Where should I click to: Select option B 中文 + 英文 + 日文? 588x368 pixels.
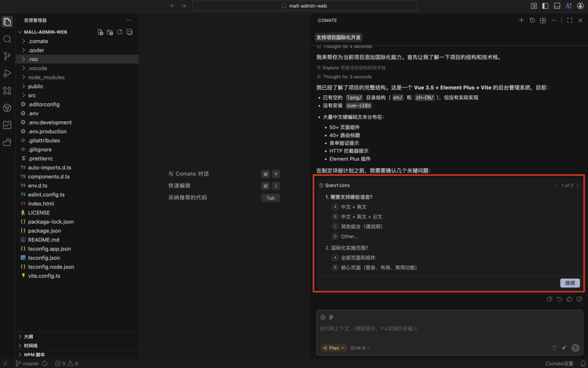click(x=357, y=217)
